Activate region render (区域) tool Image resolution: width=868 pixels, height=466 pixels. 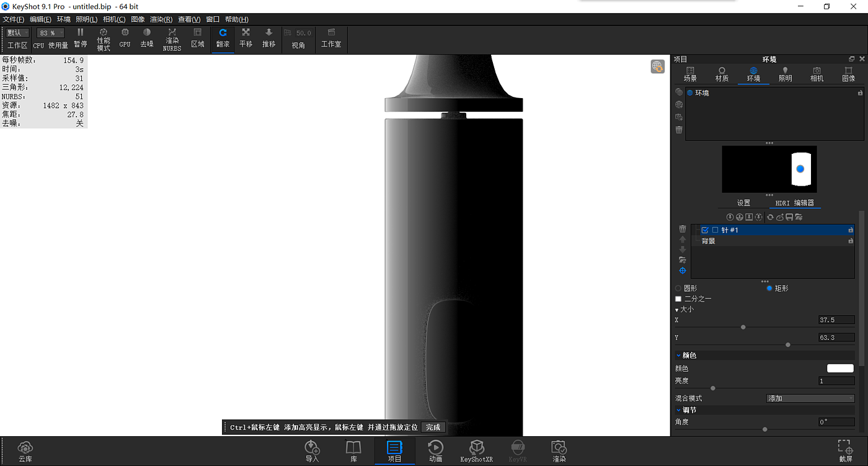(198, 38)
